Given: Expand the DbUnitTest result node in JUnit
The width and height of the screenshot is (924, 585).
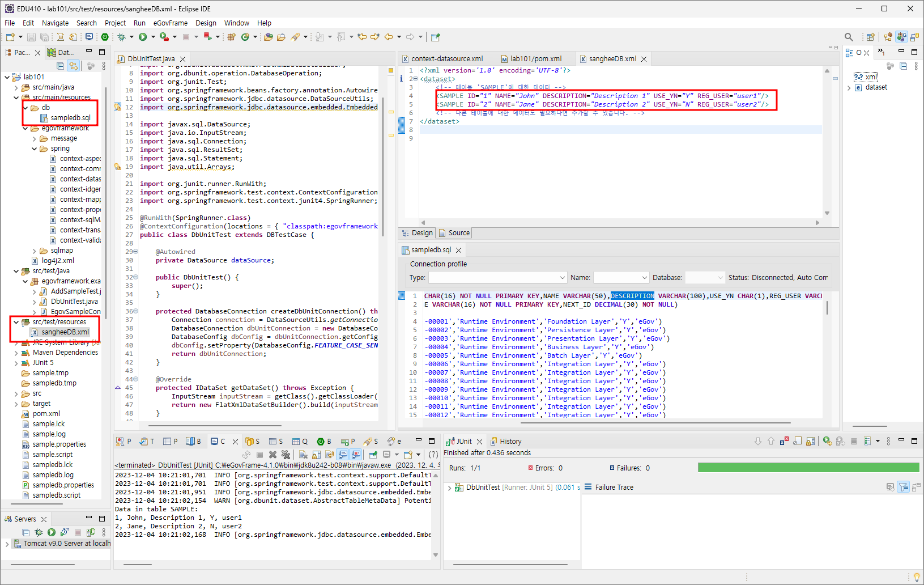Looking at the screenshot, I should pyautogui.click(x=450, y=487).
